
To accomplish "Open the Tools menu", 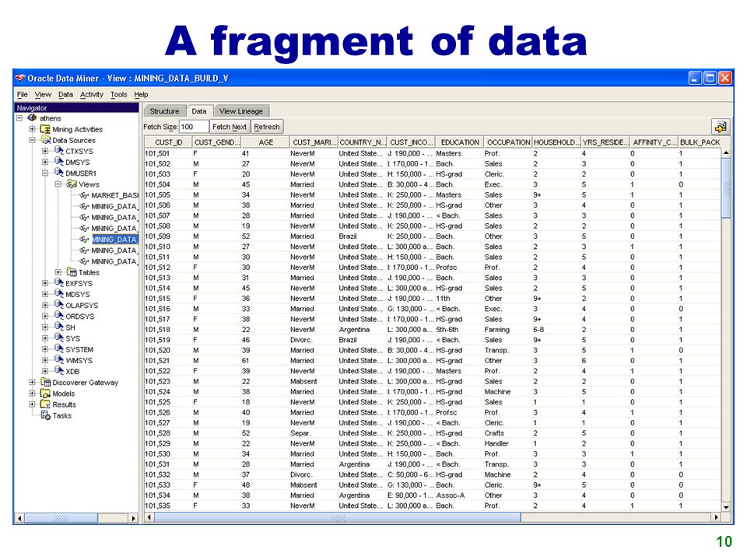I will click(118, 94).
